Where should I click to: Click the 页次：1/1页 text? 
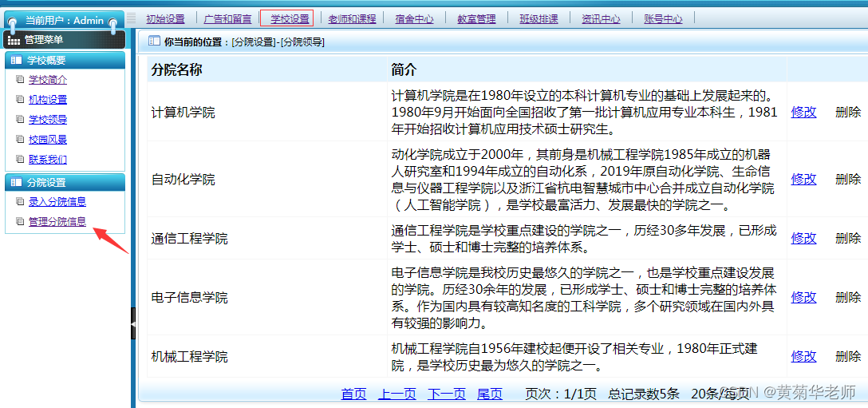pyautogui.click(x=561, y=394)
